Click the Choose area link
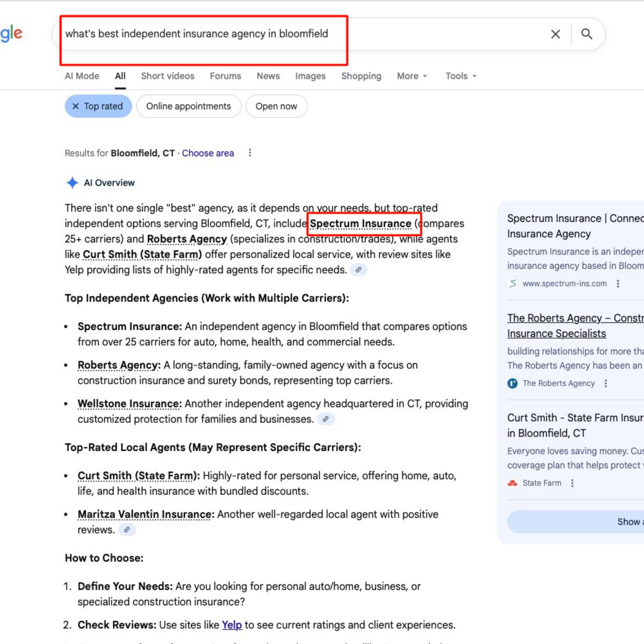This screenshot has width=644, height=644. (208, 153)
